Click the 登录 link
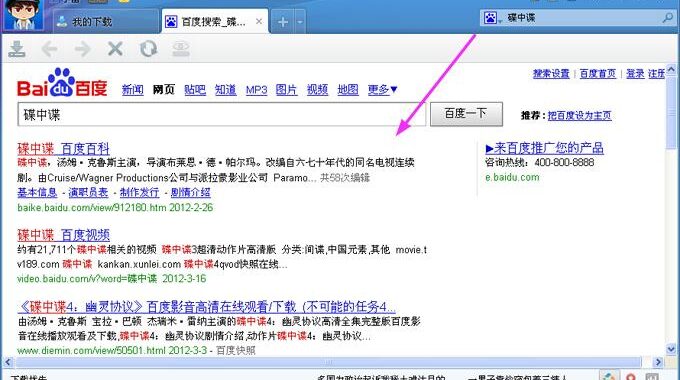Image resolution: width=680 pixels, height=380 pixels. (635, 74)
